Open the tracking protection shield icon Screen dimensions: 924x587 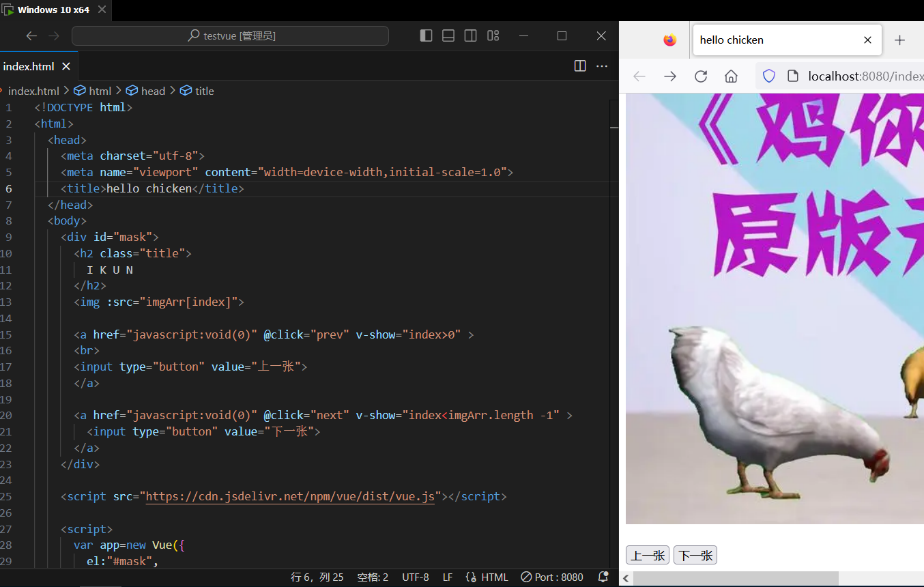pos(769,76)
